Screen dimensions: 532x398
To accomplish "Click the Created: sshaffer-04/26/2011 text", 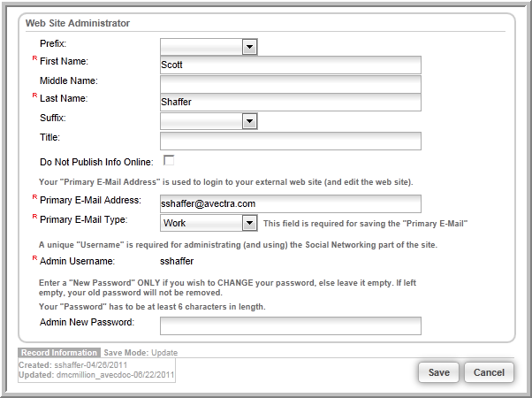I will point(73,365).
